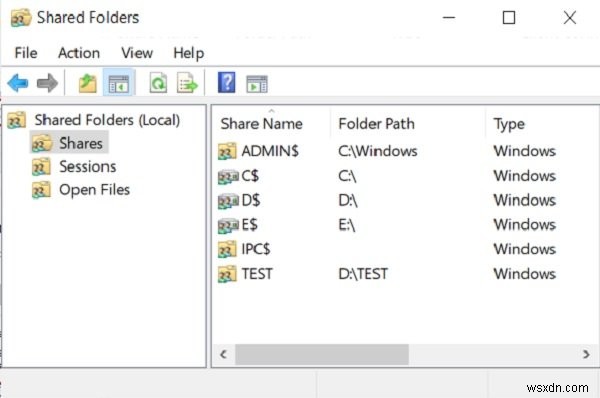The width and height of the screenshot is (600, 398).
Task: Select the Shares tree item
Action: (81, 143)
